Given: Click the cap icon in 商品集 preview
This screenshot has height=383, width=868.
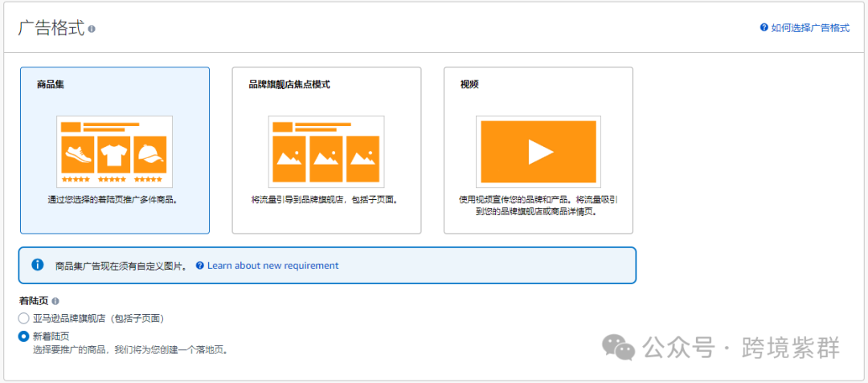Looking at the screenshot, I should 149,154.
